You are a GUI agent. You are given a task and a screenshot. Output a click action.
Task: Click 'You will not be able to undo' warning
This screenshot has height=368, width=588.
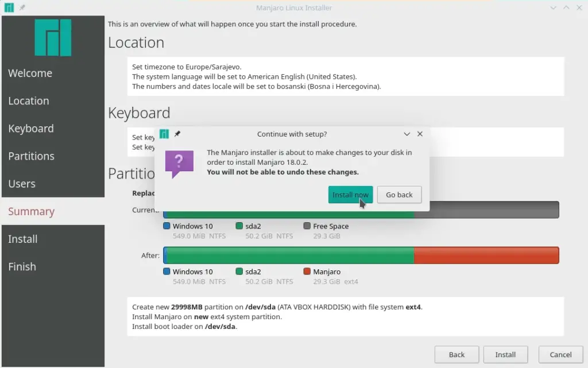coord(283,172)
